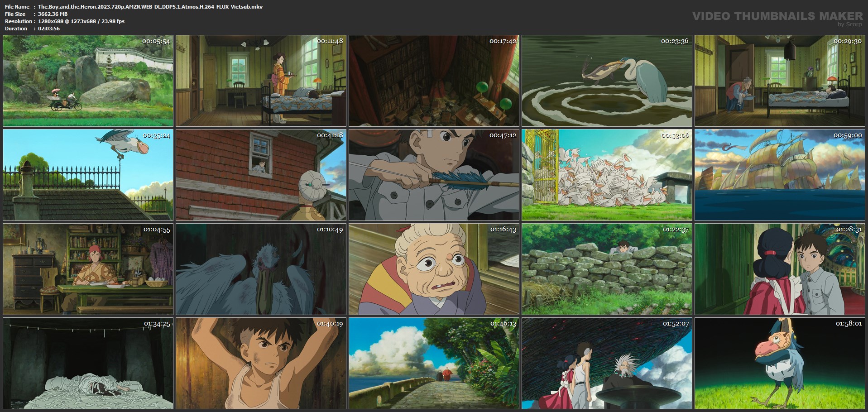Select the flying heron thumbnail at 00:35:24
This screenshot has height=412, width=868.
[88, 175]
